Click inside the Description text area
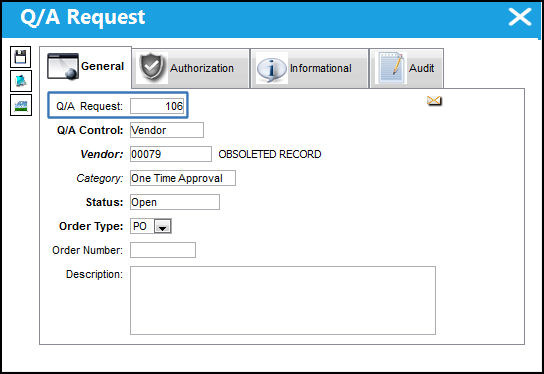Viewport: 544px width, 374px height. (x=283, y=300)
